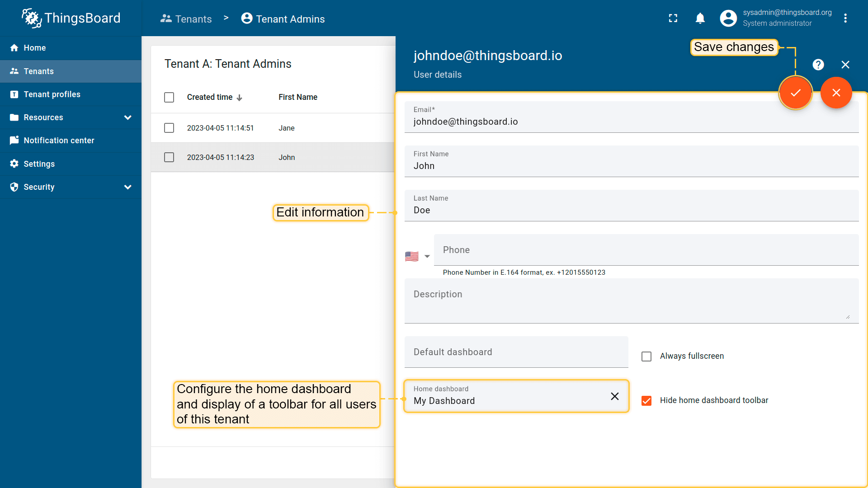Click the help question mark icon
Screen dimensions: 868x488
tap(818, 65)
